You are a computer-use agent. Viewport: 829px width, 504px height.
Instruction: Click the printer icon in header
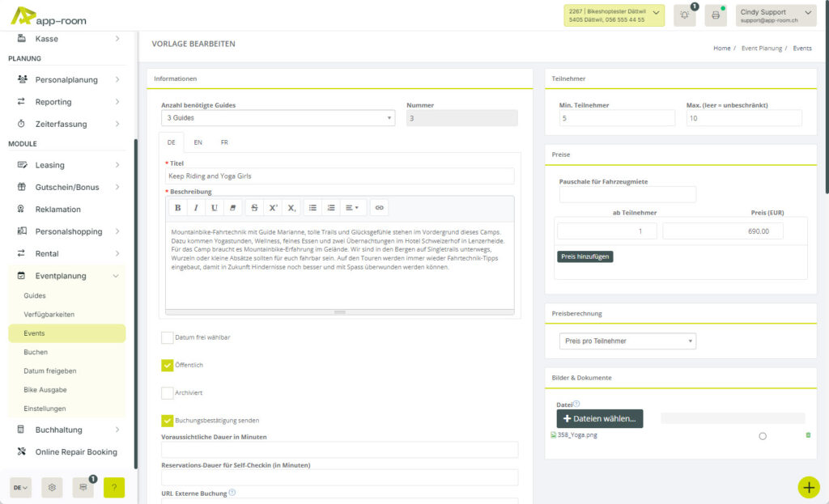[715, 16]
